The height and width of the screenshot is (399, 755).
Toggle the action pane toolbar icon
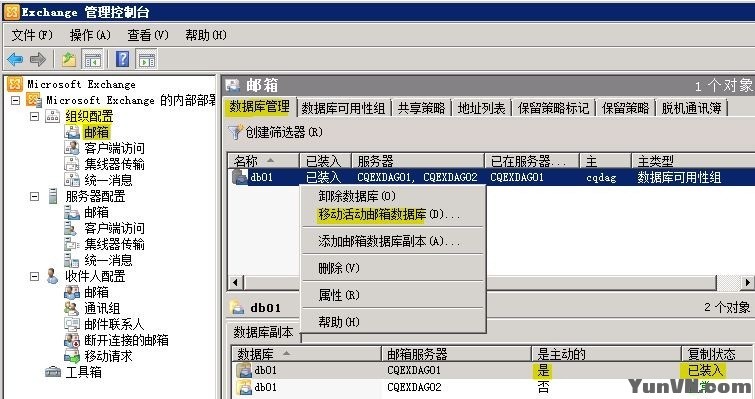pyautogui.click(x=147, y=60)
